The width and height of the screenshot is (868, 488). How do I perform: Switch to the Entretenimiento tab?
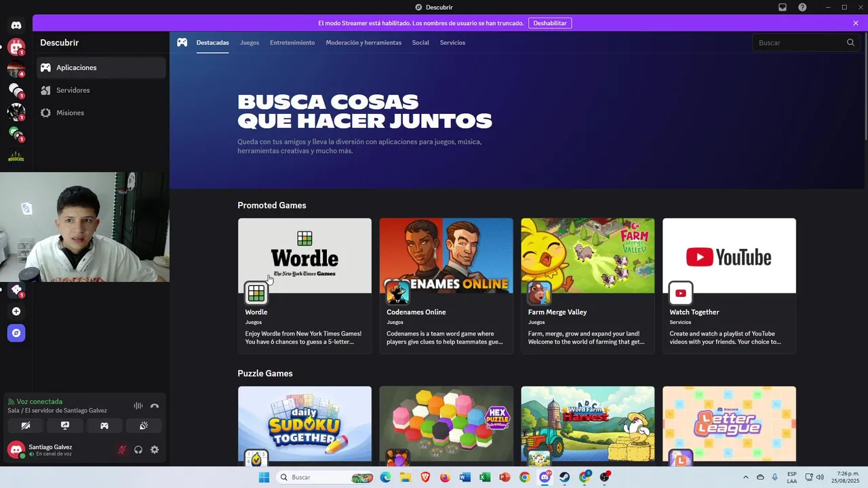coord(292,43)
